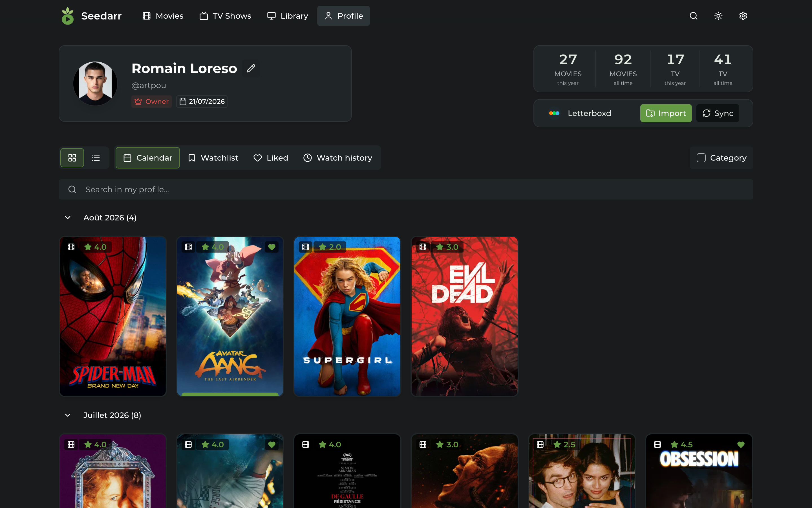Click 4.5 star rating on Obsession
Screen dimensions: 812x508
pos(682,444)
